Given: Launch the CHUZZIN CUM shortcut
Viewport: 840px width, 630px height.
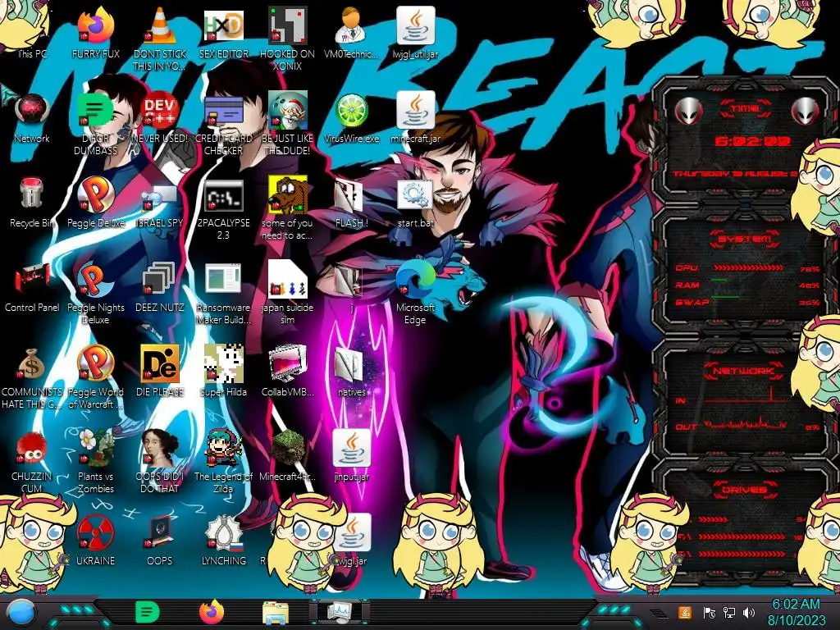Looking at the screenshot, I should [x=32, y=462].
